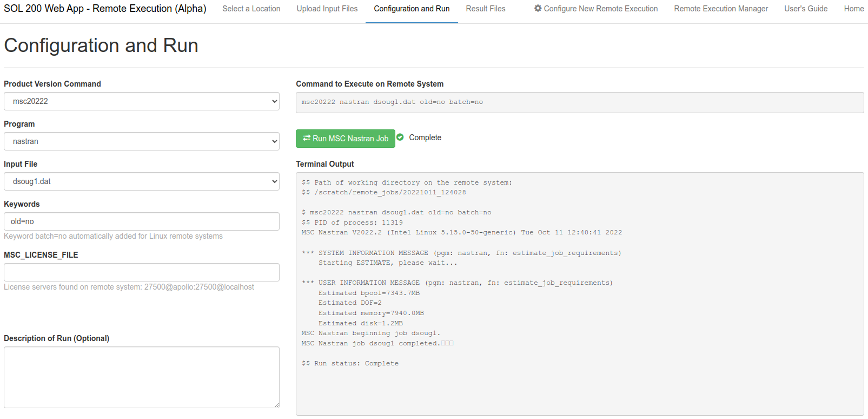This screenshot has height=419, width=868.
Task: Switch to the Upload Input Files tab
Action: 327,9
